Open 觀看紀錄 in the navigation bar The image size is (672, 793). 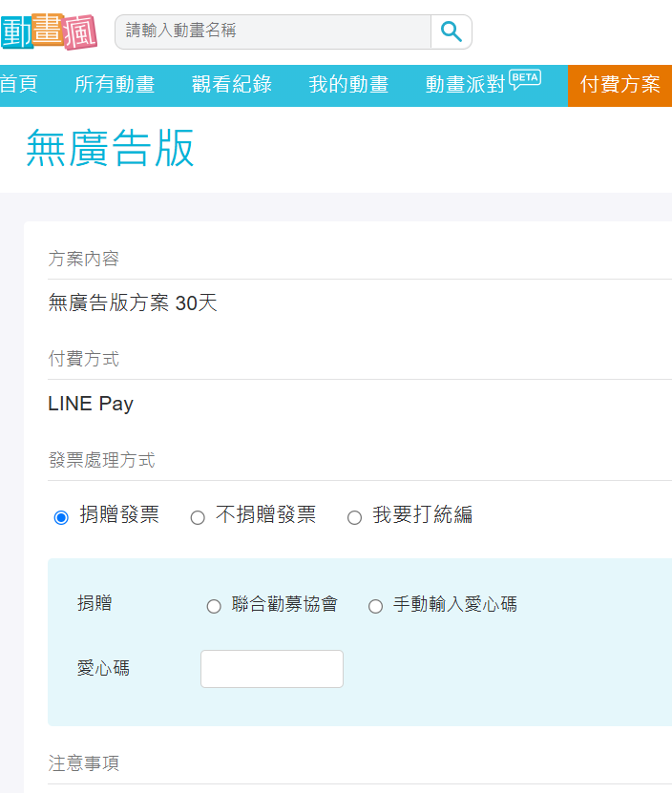pyautogui.click(x=232, y=85)
